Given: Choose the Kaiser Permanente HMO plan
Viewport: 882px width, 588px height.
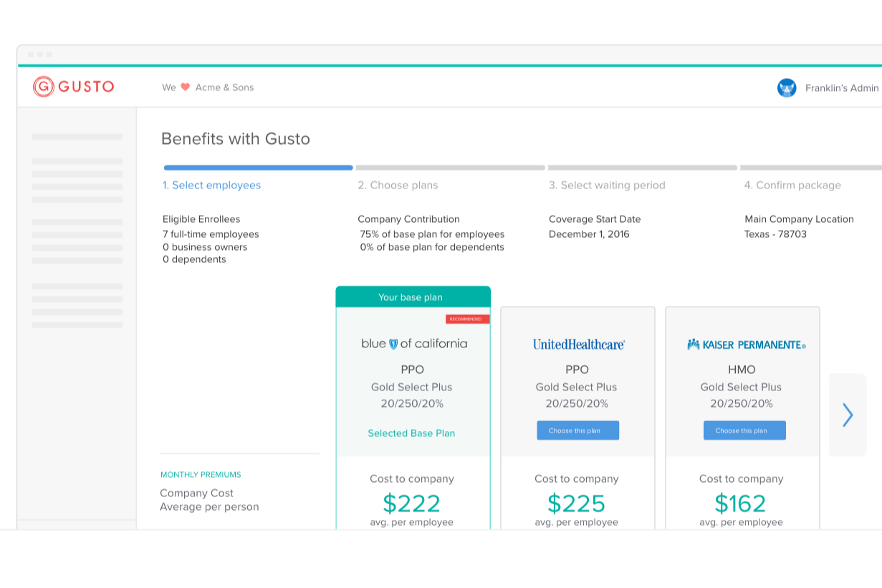Looking at the screenshot, I should 744,430.
